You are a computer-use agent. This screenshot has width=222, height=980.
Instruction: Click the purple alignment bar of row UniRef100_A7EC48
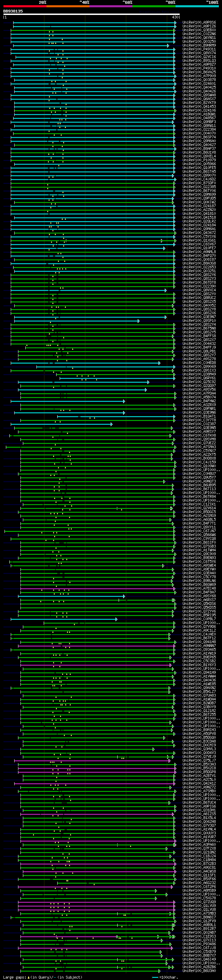point(97,589)
